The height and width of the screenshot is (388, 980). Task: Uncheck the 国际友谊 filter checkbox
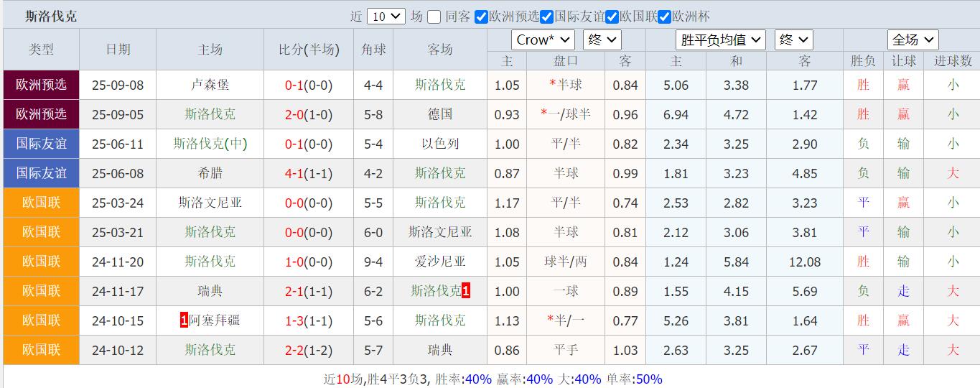point(546,17)
